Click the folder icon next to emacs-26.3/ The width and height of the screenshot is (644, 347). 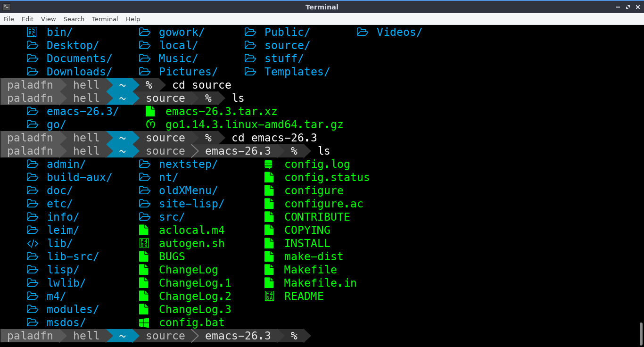click(33, 111)
